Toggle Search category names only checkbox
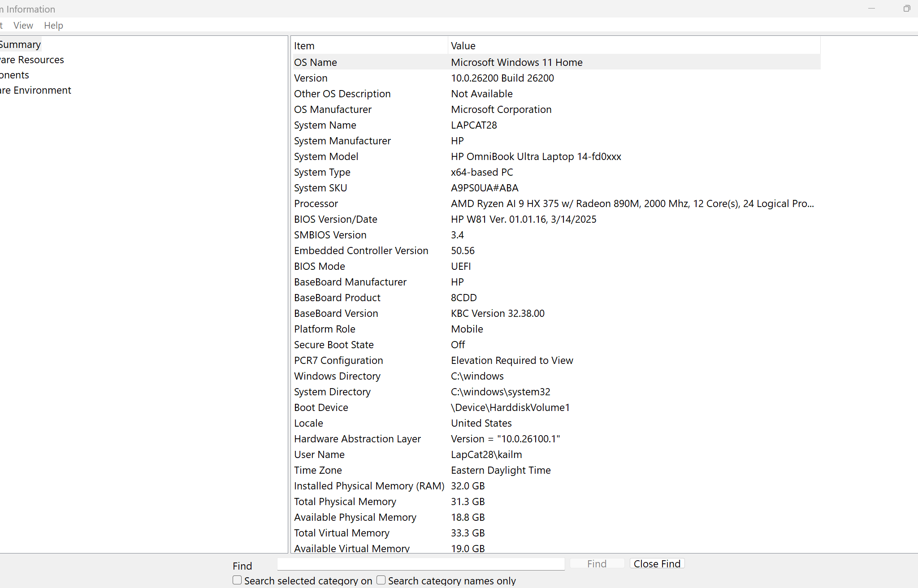Screen dimensions: 918x588 (x=381, y=580)
